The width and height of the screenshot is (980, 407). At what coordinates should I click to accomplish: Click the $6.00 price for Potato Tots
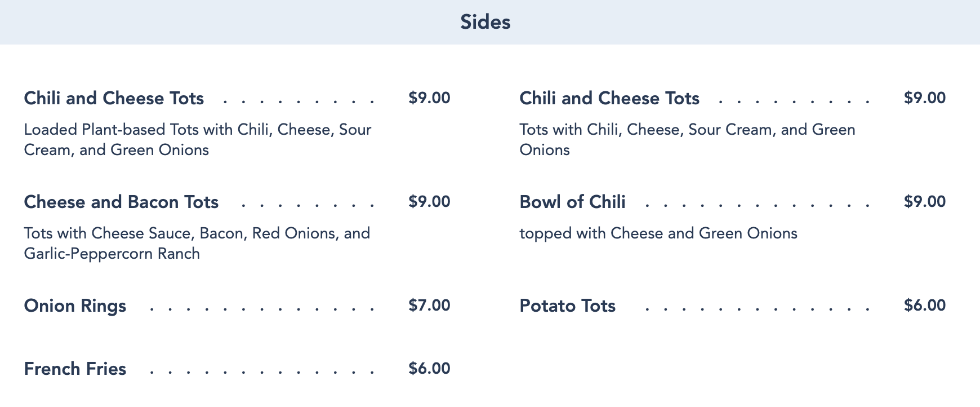924,306
